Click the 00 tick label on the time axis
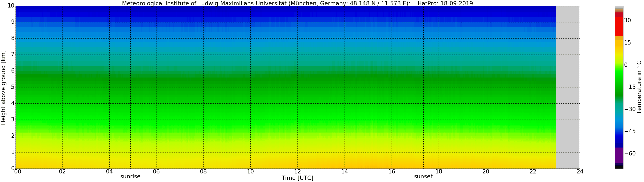The image size is (644, 182). pos(18,172)
